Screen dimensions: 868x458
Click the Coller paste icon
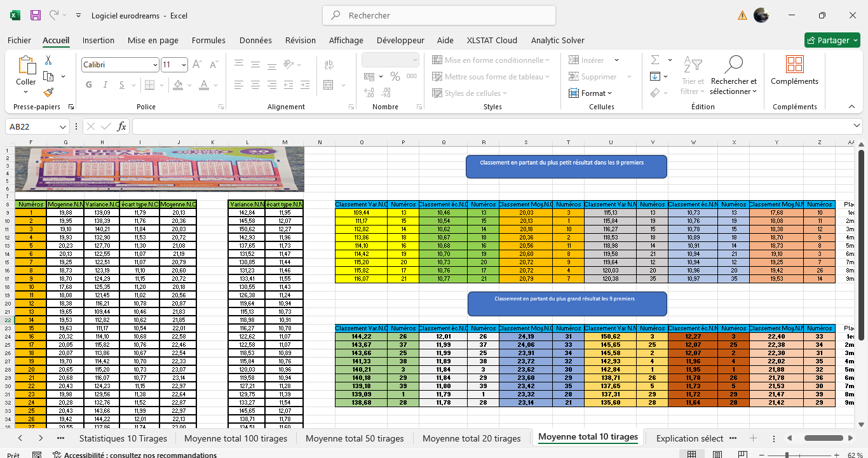coord(26,65)
